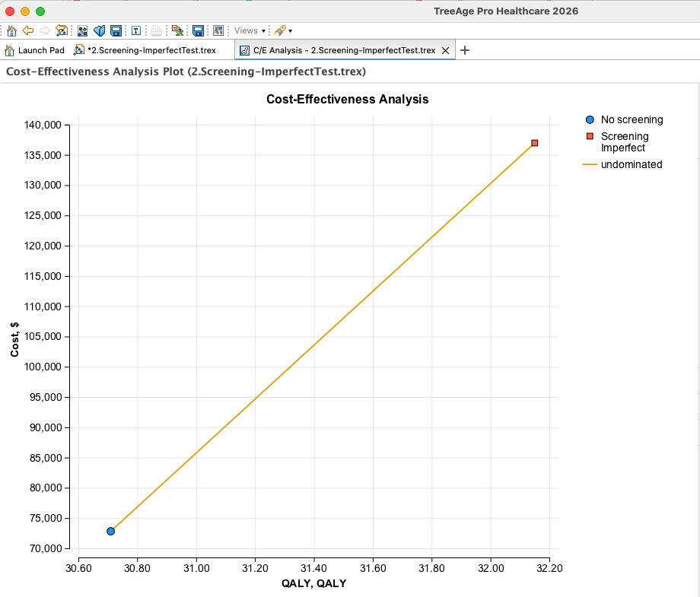
Task: Click the 'undominated' legend label
Action: click(632, 164)
